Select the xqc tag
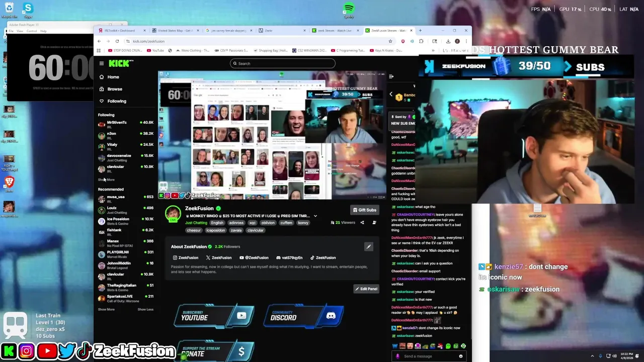Image resolution: width=644 pixels, height=362 pixels. coord(253,223)
